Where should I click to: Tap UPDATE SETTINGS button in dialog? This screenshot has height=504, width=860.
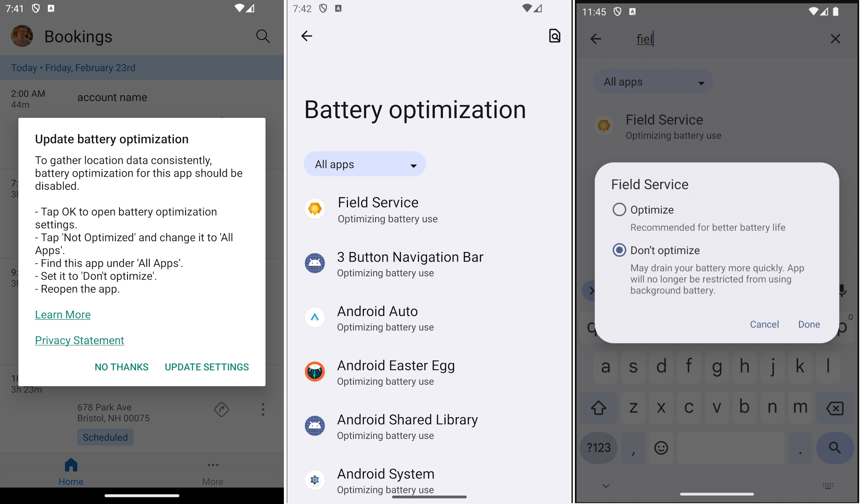pos(207,367)
